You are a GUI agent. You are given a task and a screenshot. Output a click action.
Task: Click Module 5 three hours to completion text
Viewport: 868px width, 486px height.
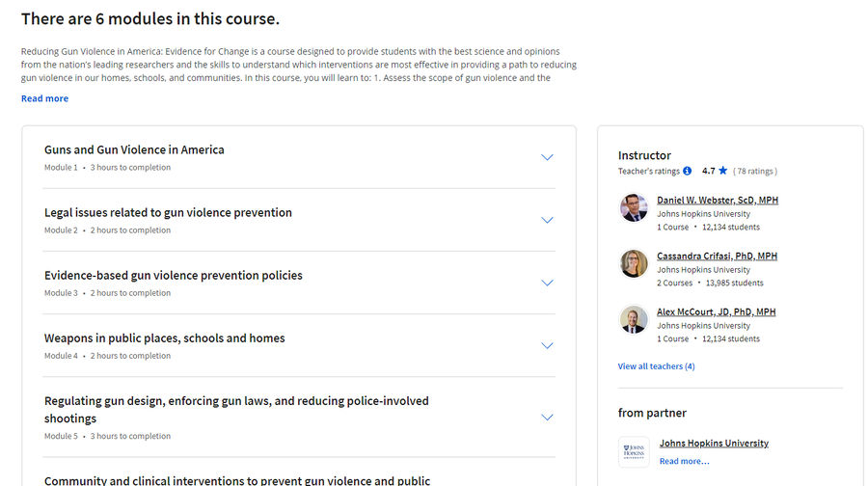coord(107,436)
